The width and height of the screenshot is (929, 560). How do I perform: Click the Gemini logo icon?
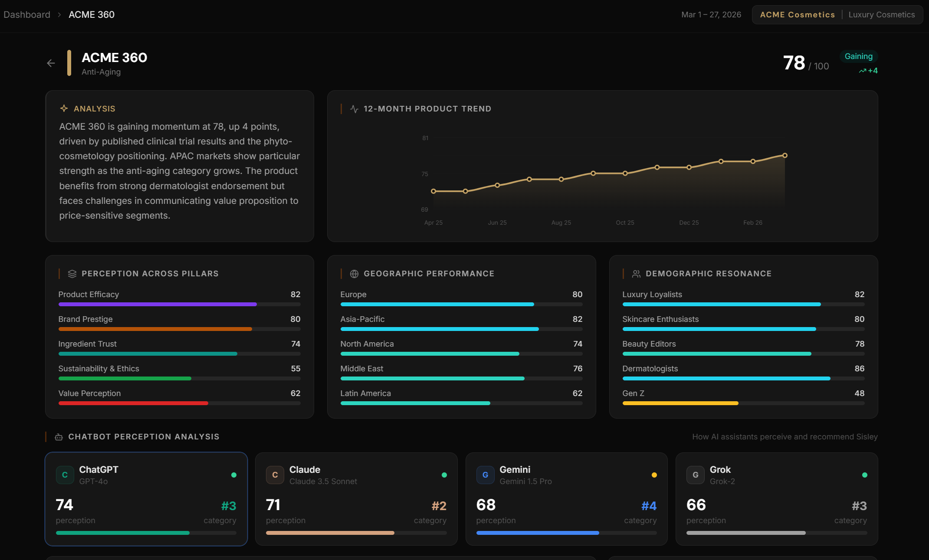(x=485, y=475)
